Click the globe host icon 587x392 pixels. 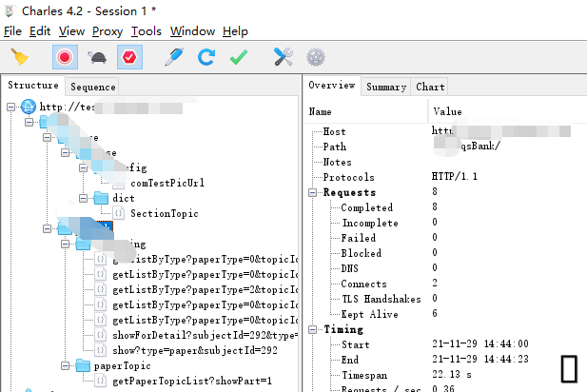[29, 108]
